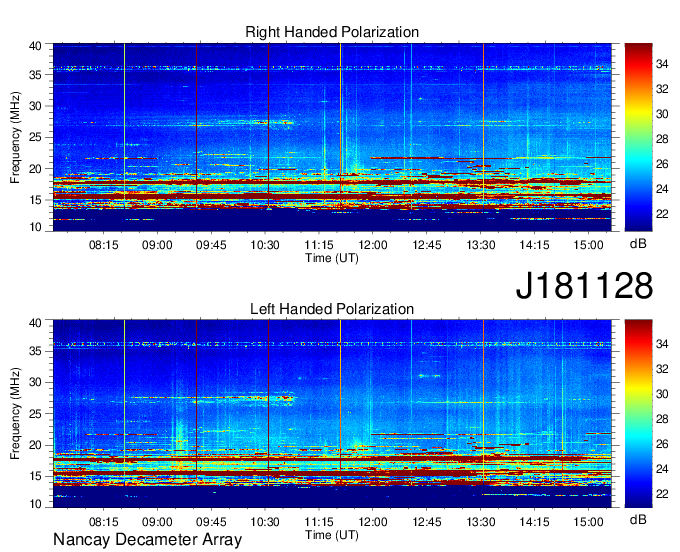Screen dimensions: 680x552
Task: Click the 25 MHz tick label on right-handed plot
Action: (x=35, y=137)
